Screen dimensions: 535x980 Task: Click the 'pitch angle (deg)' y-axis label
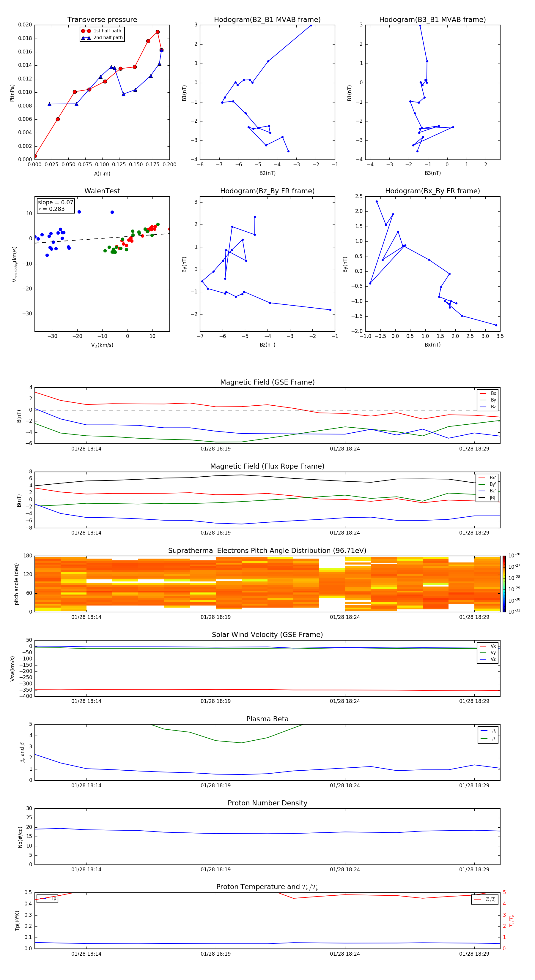[16, 584]
